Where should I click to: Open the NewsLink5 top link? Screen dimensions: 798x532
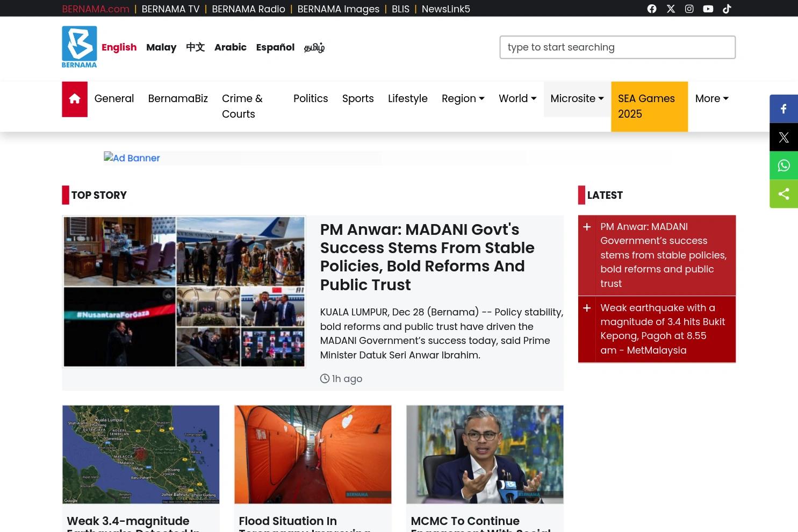[446, 9]
